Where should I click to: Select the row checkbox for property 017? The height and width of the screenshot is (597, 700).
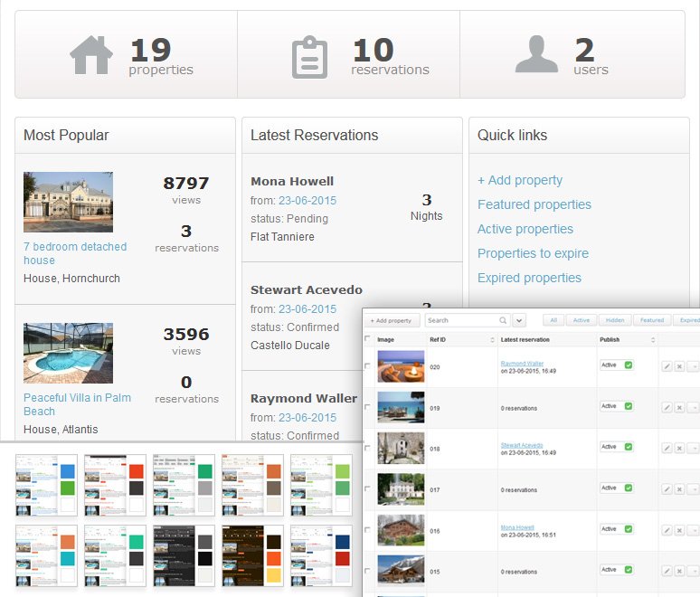[x=367, y=489]
